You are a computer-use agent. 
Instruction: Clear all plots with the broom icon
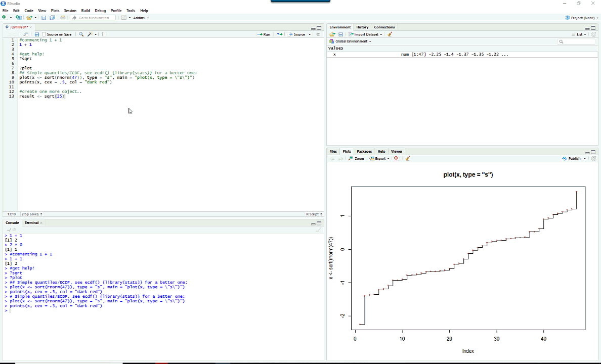(408, 158)
